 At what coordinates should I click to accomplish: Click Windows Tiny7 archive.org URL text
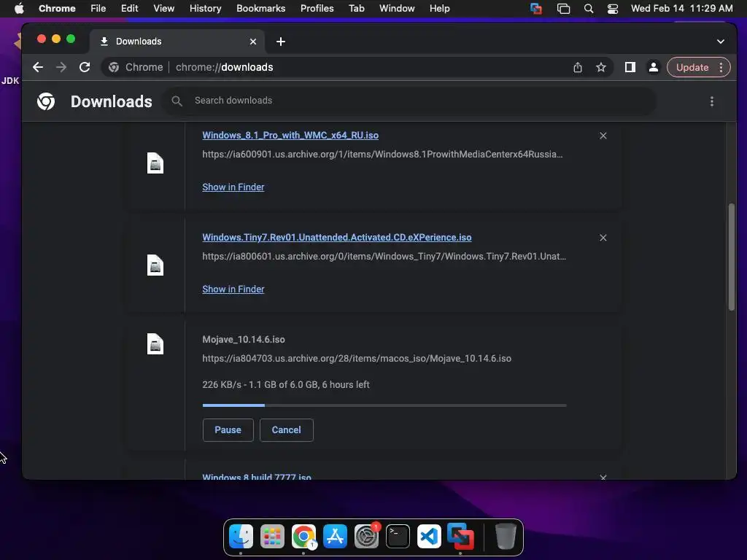pyautogui.click(x=384, y=256)
